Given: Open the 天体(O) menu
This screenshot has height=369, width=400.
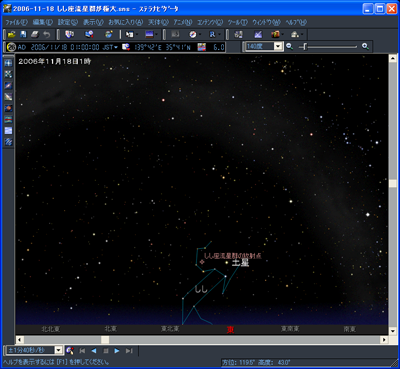Looking at the screenshot, I should 158,22.
